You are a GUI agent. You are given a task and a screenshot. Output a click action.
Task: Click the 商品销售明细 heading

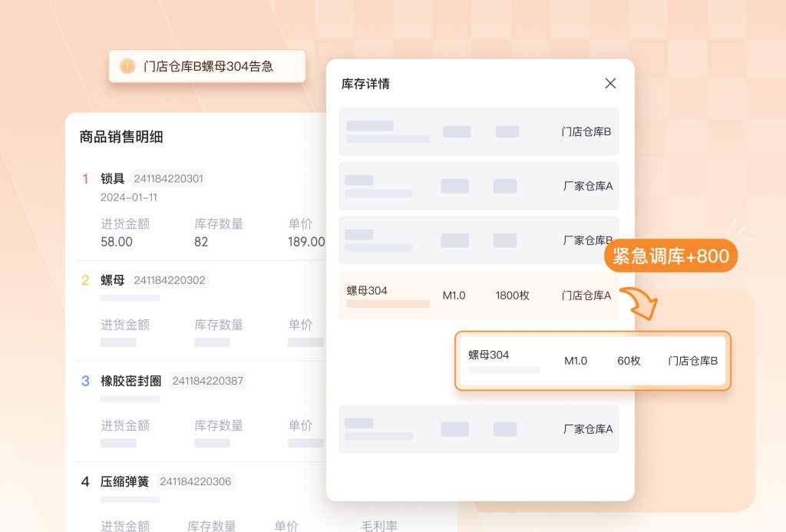point(121,137)
